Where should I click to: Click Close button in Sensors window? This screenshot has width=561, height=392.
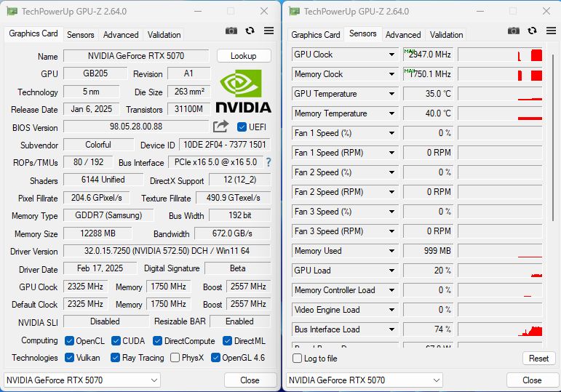point(532,380)
